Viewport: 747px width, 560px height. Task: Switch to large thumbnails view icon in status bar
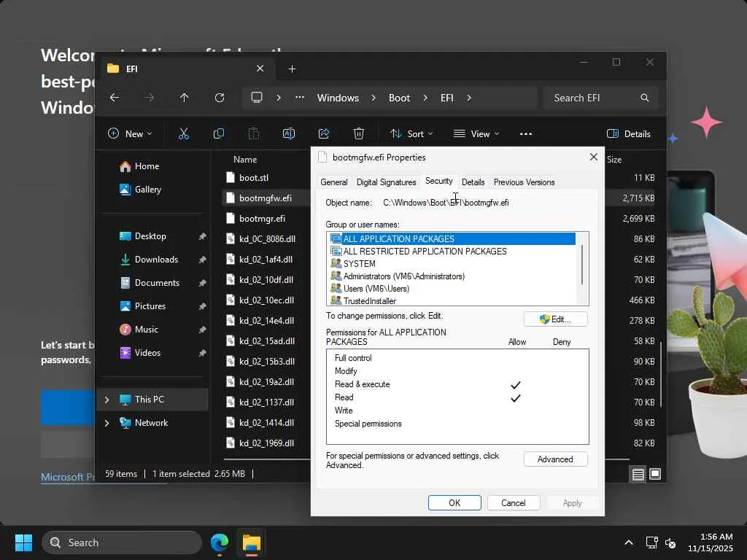(655, 474)
